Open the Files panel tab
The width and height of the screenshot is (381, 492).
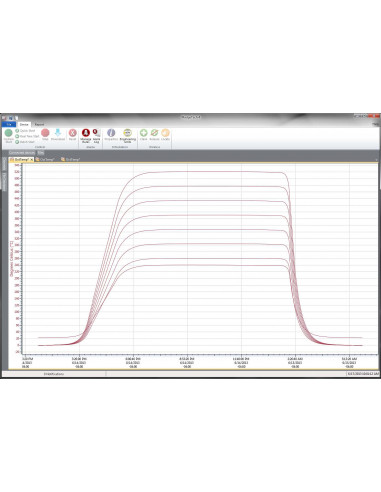tap(41, 153)
